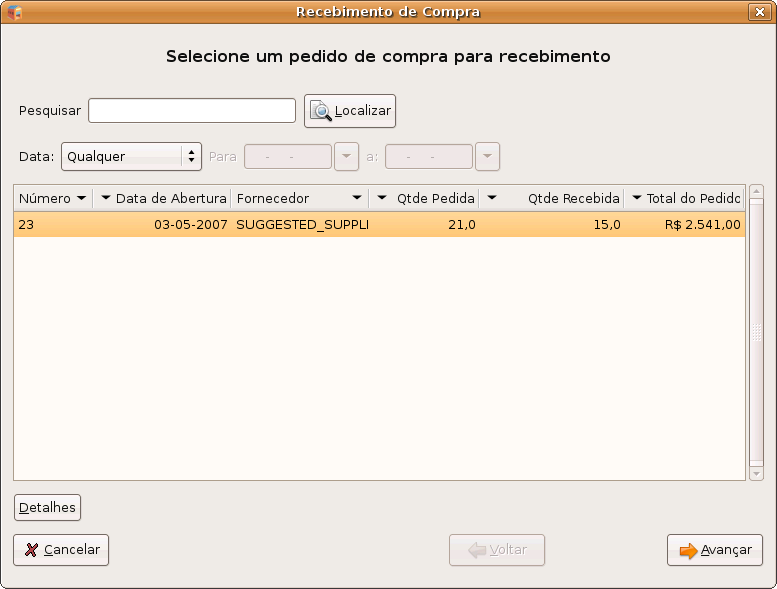Focus the Pesquisar search field
Screen dimensions: 777x589
click(x=192, y=111)
